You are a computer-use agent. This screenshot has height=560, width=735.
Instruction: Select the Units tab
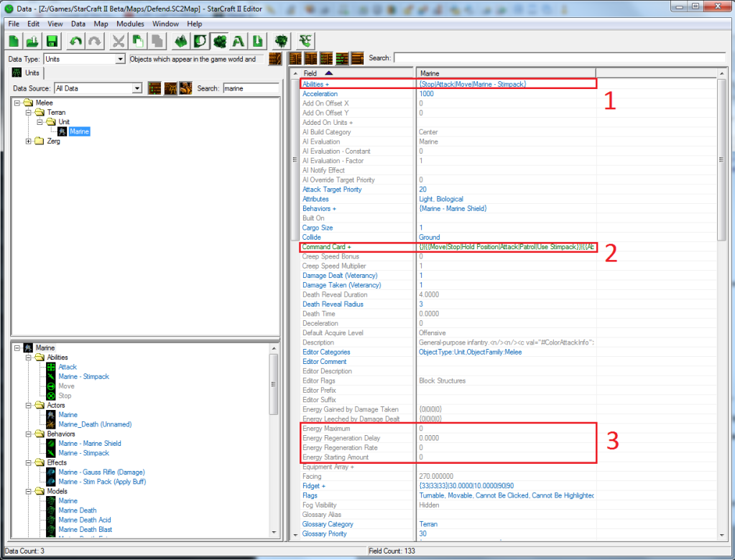27,73
